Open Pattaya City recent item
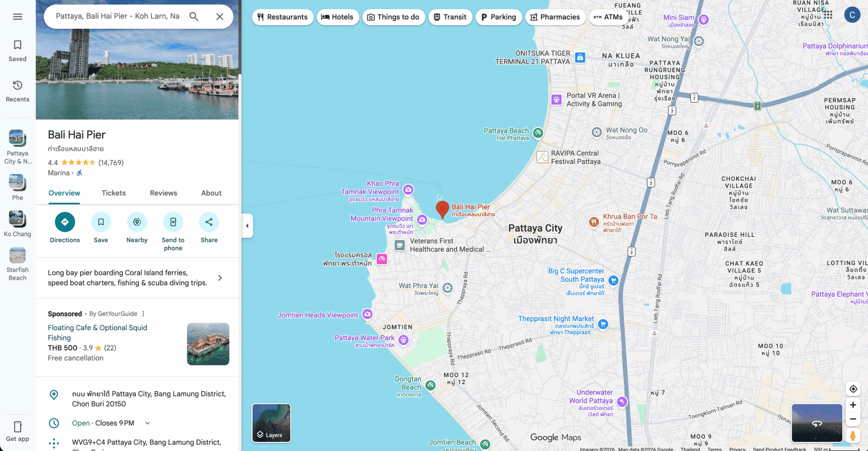 tap(18, 147)
